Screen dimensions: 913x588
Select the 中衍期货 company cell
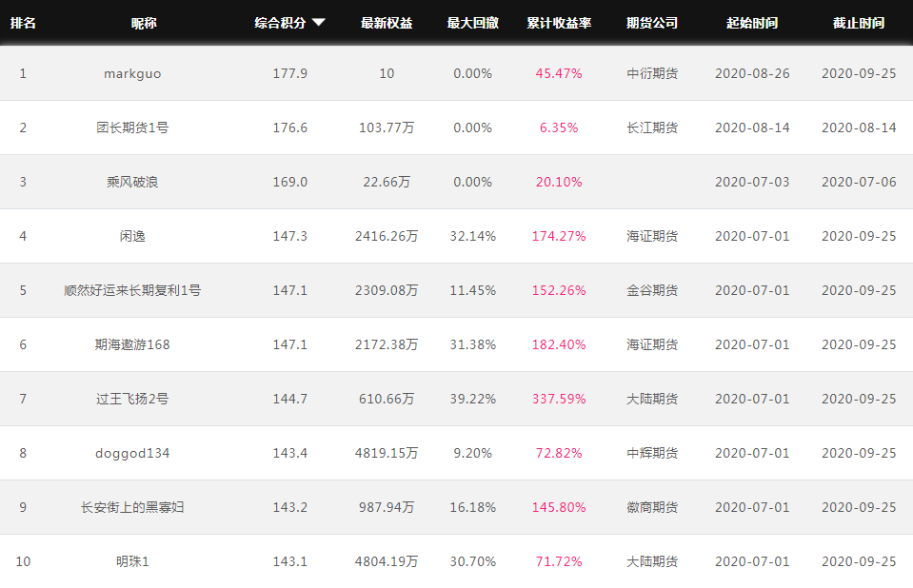point(652,73)
